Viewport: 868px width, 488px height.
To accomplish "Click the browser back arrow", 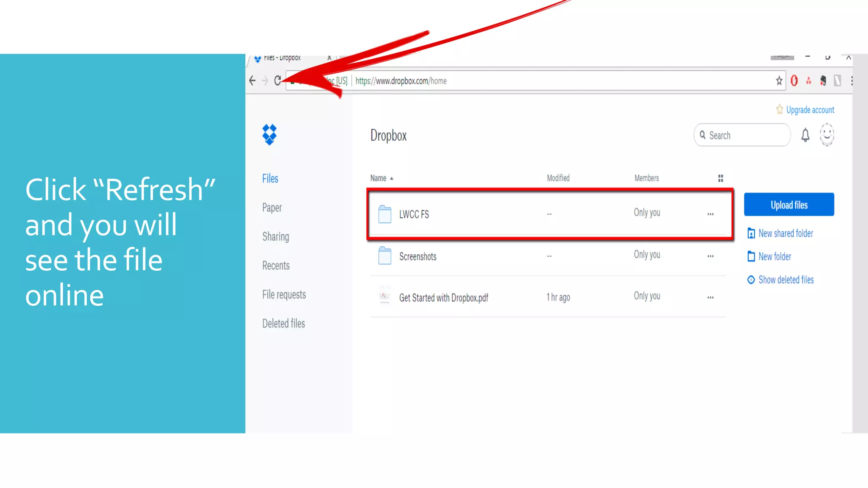I will pyautogui.click(x=253, y=80).
